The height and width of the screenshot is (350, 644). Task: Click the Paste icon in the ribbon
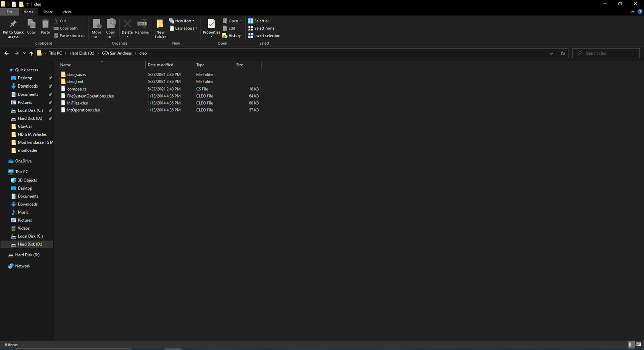pyautogui.click(x=45, y=24)
